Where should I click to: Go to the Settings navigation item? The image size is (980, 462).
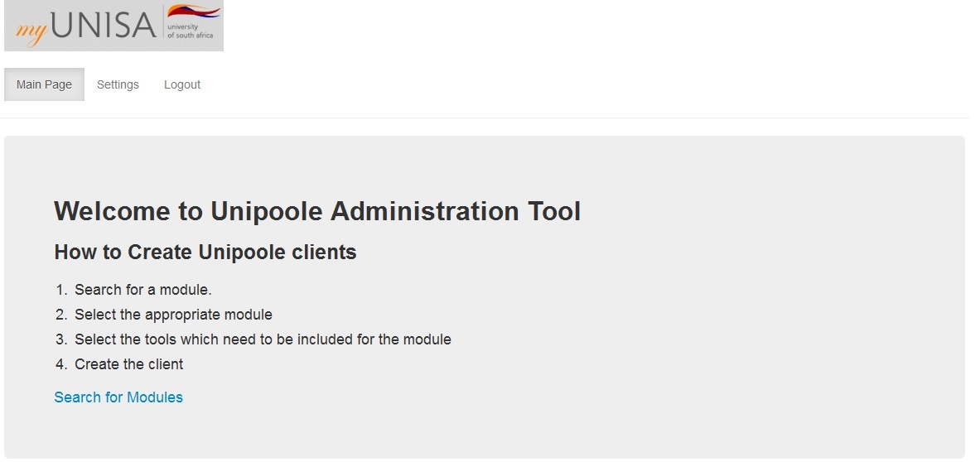(118, 84)
